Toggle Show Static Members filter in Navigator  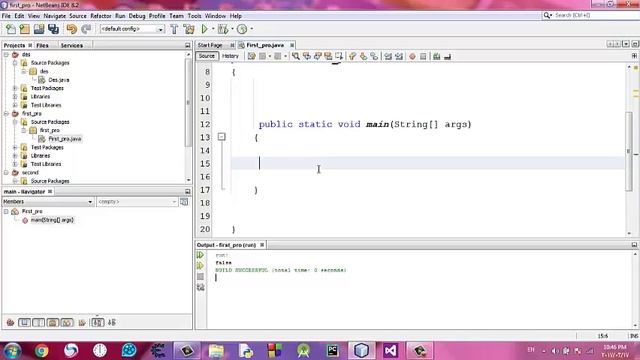[x=39, y=322]
